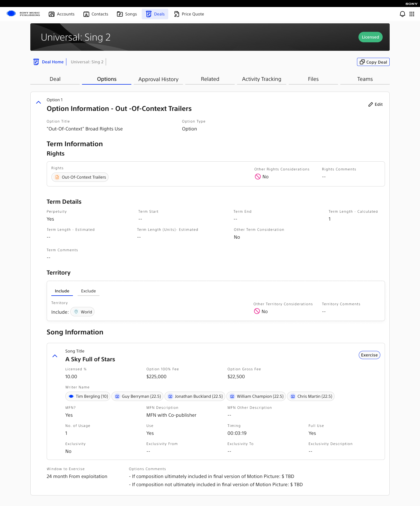
Task: Click the World territory chip
Action: click(x=83, y=312)
